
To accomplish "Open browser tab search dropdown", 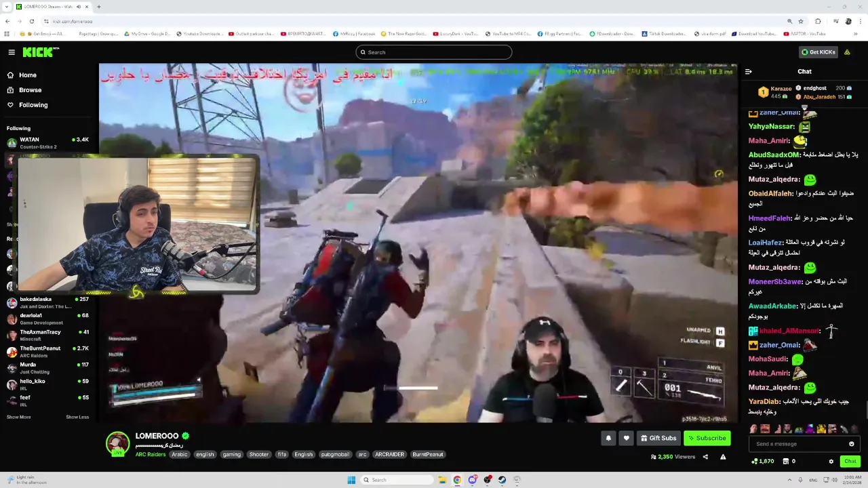I will [7, 7].
